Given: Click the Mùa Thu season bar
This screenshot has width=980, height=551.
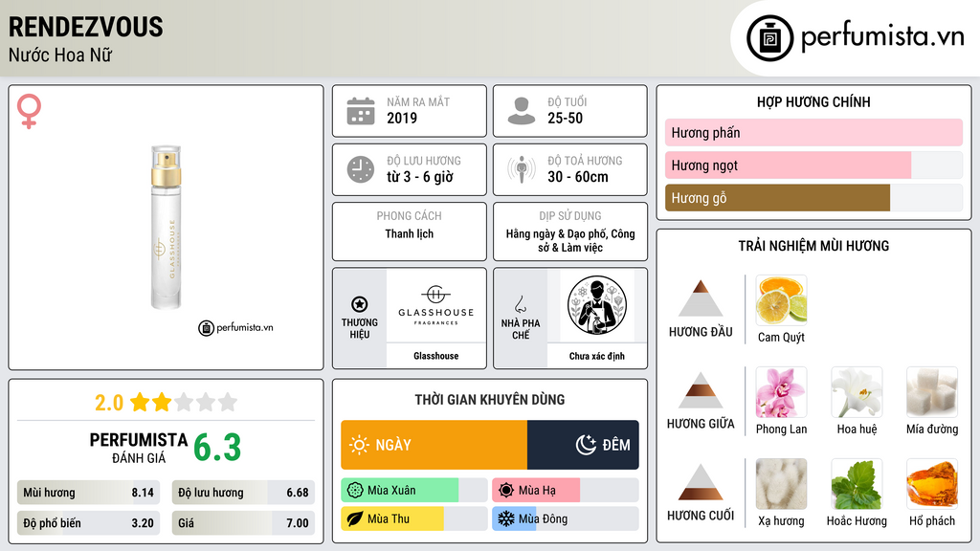Looking at the screenshot, I should click(414, 518).
